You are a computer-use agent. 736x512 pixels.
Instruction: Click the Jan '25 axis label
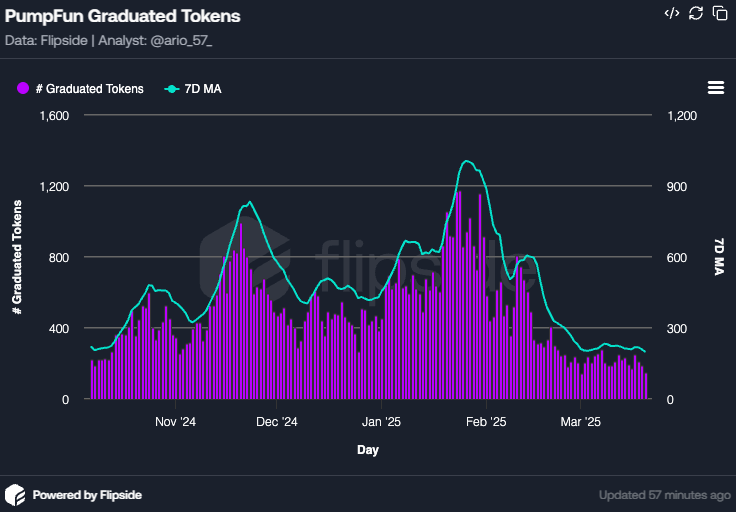381,422
